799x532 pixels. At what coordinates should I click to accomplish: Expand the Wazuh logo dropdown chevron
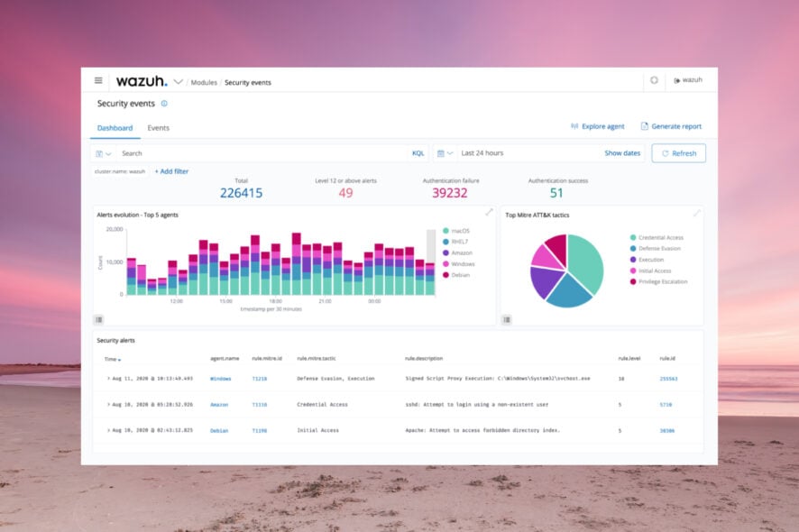pos(179,81)
